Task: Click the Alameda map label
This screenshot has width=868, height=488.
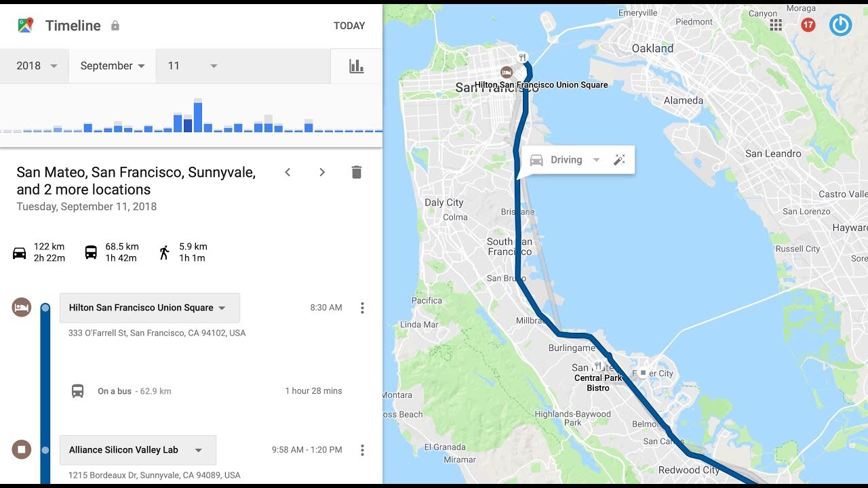Action: click(x=684, y=100)
